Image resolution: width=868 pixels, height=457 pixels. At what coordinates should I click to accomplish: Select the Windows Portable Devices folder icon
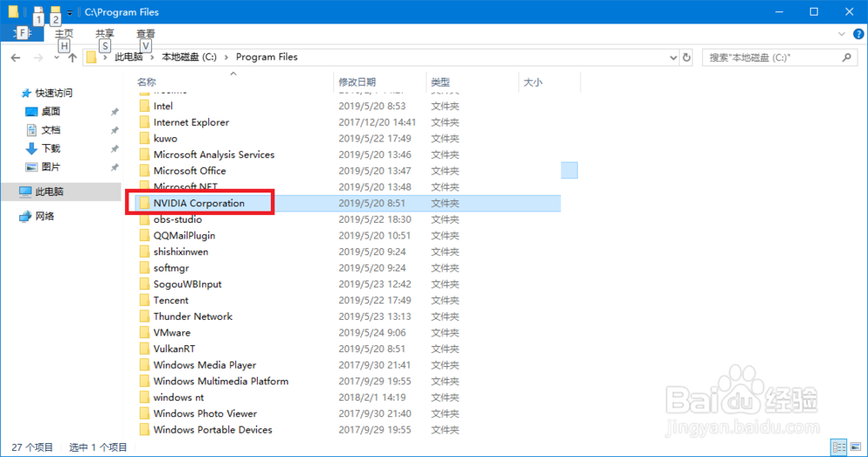(144, 429)
